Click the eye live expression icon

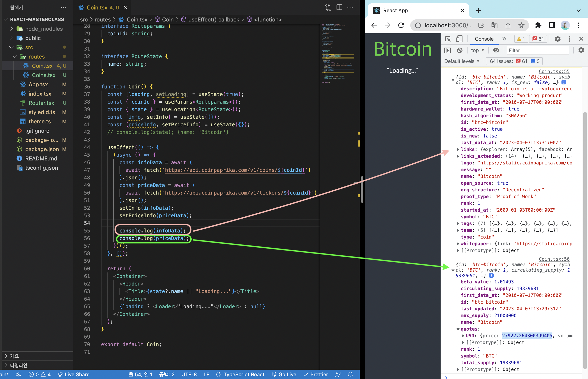pos(496,51)
